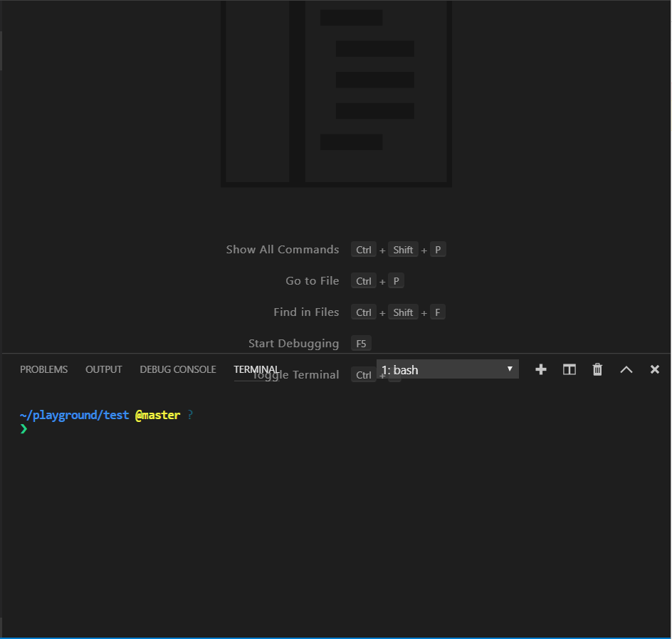672x639 pixels.
Task: Switch to the PROBLEMS tab
Action: (x=43, y=369)
